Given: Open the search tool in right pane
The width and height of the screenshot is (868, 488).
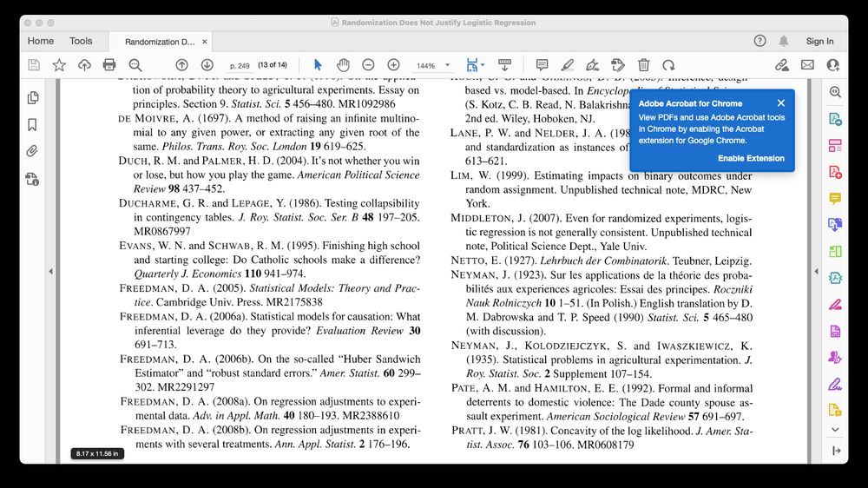Looking at the screenshot, I should coord(835,93).
